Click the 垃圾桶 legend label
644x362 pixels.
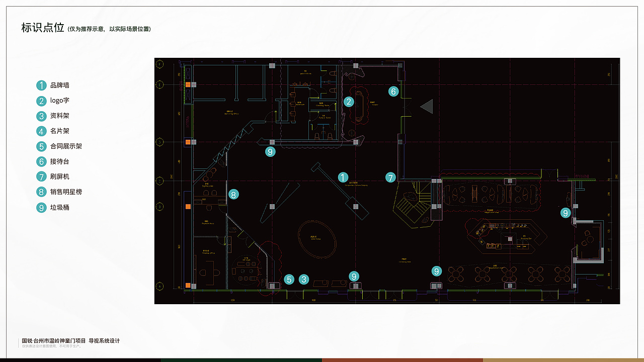pyautogui.click(x=60, y=207)
